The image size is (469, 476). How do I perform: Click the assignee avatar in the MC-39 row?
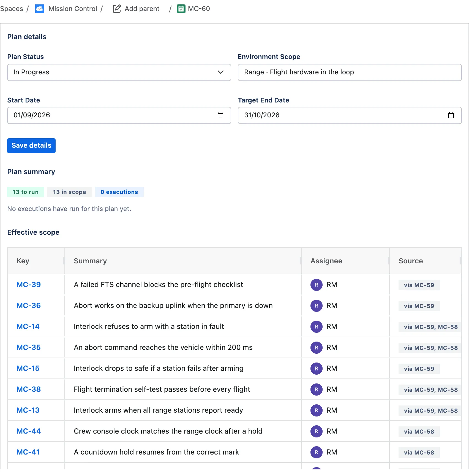pyautogui.click(x=317, y=285)
